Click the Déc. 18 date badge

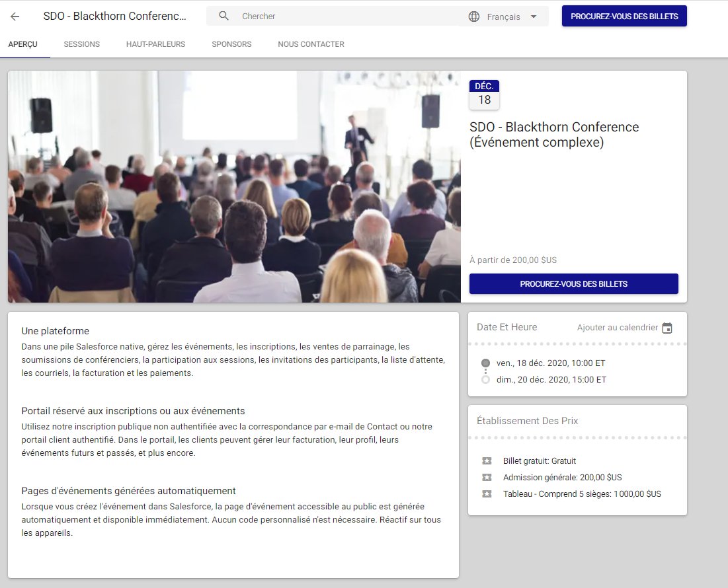coord(484,94)
